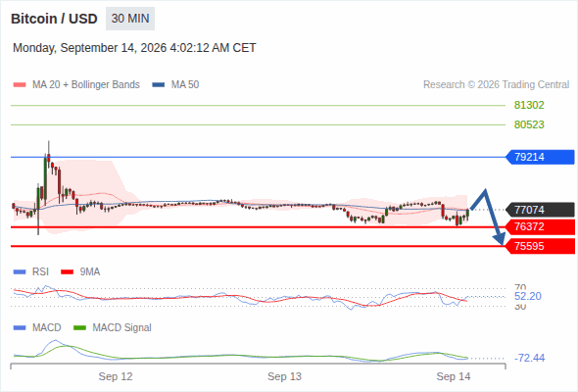Click the MACD Signal green legend swatch
Screen dimensions: 578x392
pos(79,328)
